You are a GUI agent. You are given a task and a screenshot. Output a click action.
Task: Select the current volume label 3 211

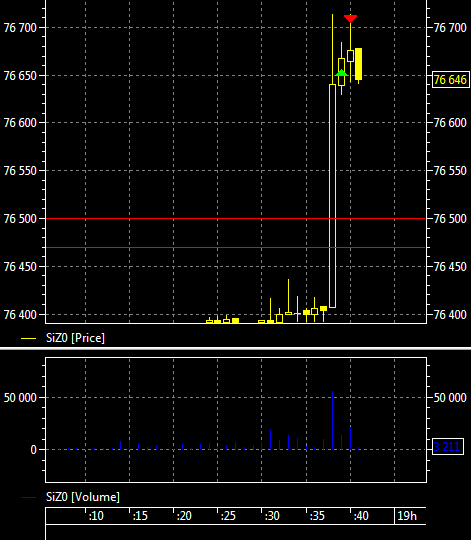point(447,447)
